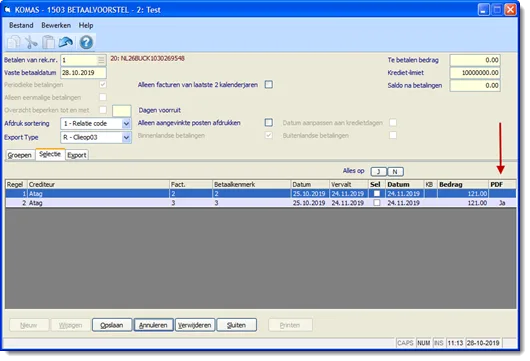
Task: Switch to the Selectie tab
Action: point(50,154)
